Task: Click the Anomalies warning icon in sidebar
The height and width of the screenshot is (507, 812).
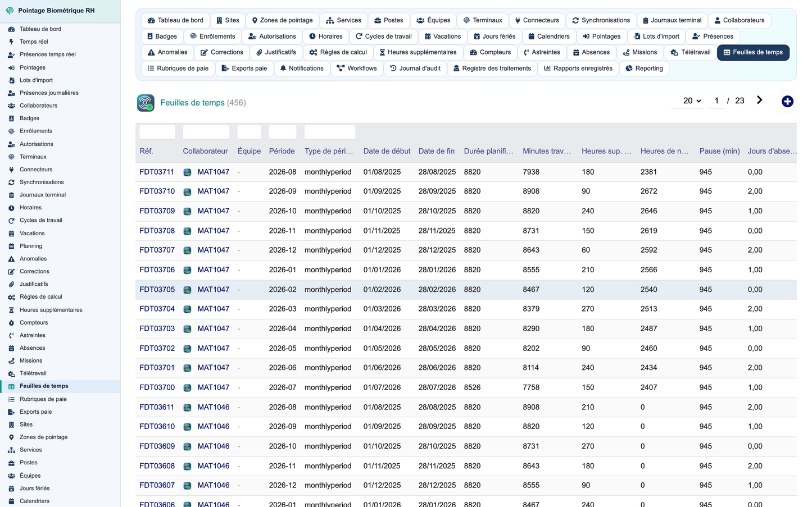Action: click(x=11, y=259)
